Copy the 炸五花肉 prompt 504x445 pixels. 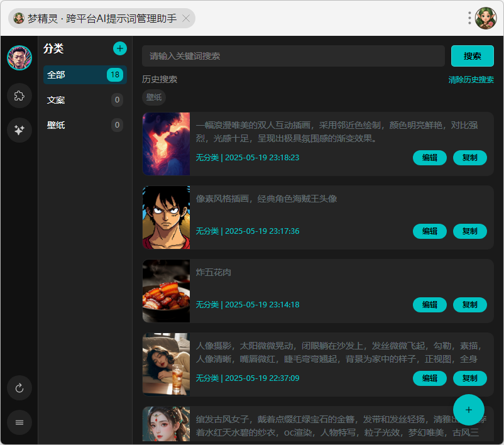coord(470,305)
